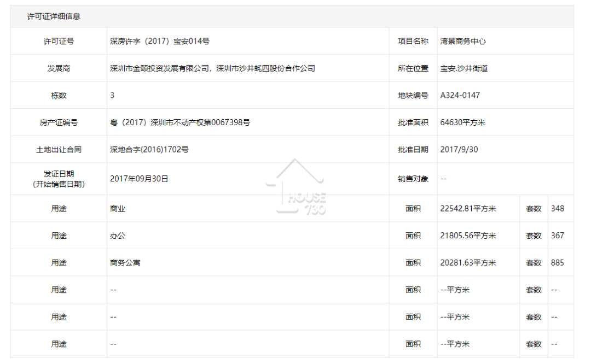Click the 所在位置 label
Image resolution: width=591 pixels, height=364 pixels.
(413, 68)
